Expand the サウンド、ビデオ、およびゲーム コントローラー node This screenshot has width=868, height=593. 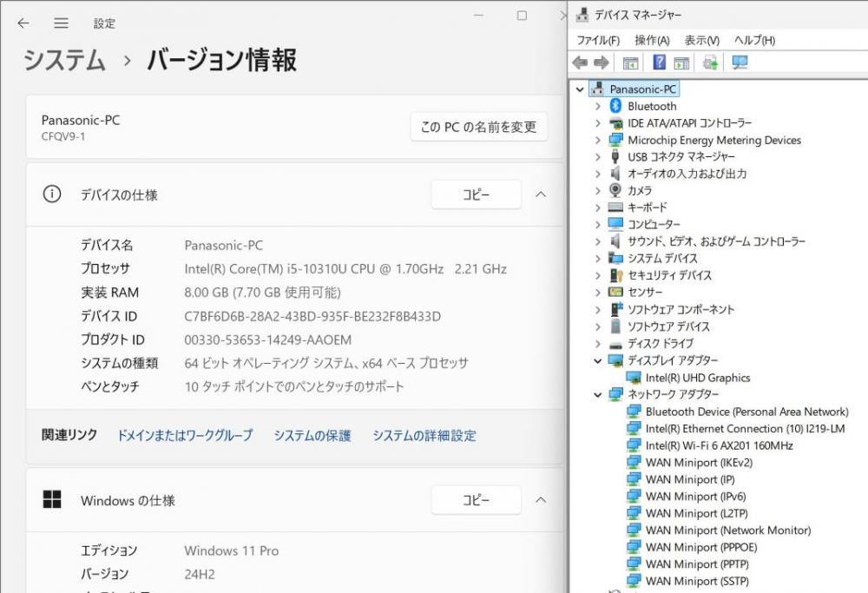(598, 241)
